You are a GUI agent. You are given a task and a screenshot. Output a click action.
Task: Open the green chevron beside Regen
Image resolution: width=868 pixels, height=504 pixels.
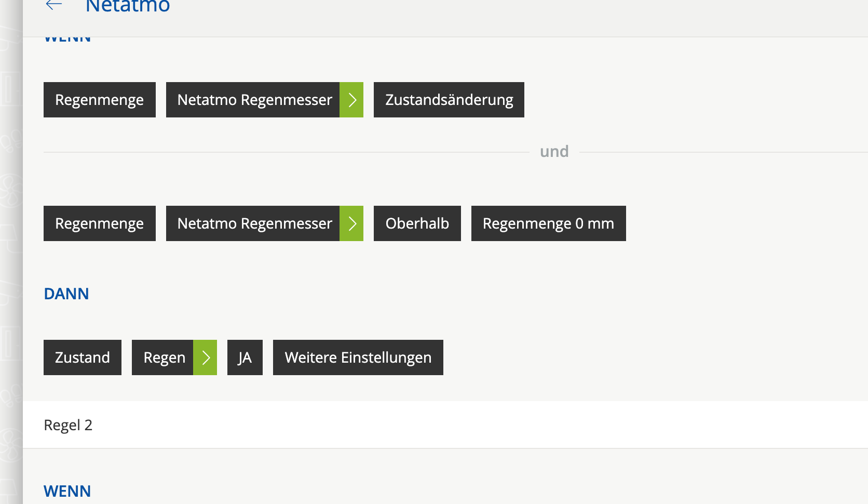pyautogui.click(x=205, y=357)
